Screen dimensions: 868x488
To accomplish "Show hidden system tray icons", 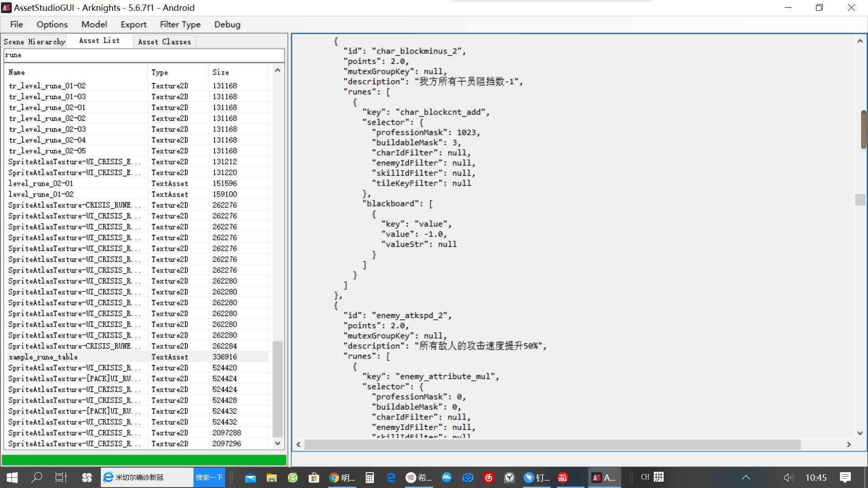I will (746, 478).
